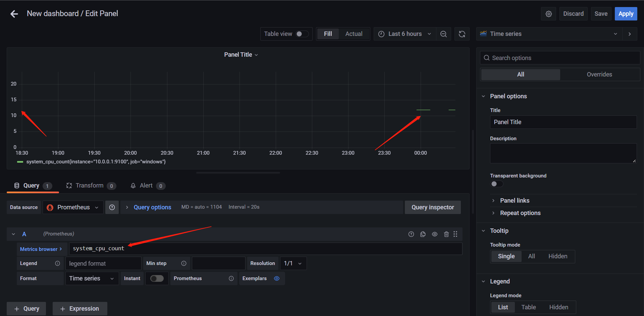Switch to the Transform tab
The image size is (644, 316).
click(x=91, y=186)
